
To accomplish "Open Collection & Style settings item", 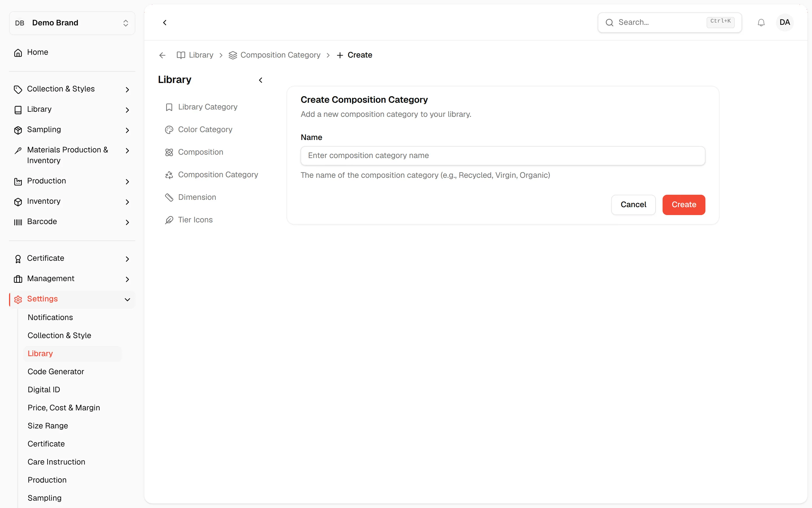I will (x=59, y=335).
